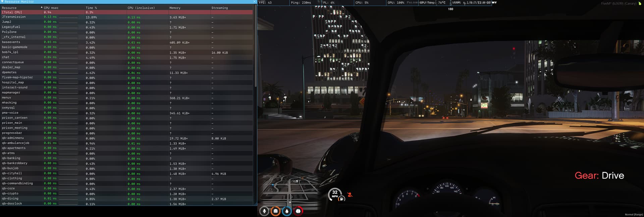Click the stress brain status icon
644x217 pixels.
[298, 211]
